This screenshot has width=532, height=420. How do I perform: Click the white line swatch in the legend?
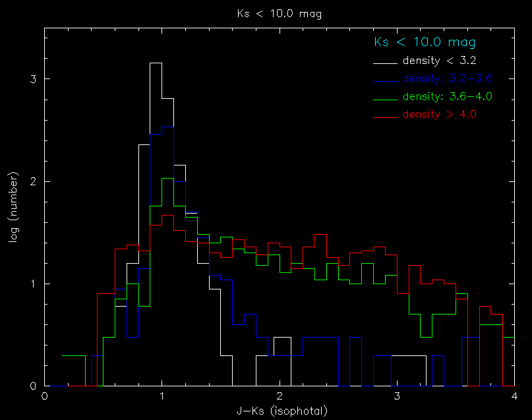coord(386,63)
